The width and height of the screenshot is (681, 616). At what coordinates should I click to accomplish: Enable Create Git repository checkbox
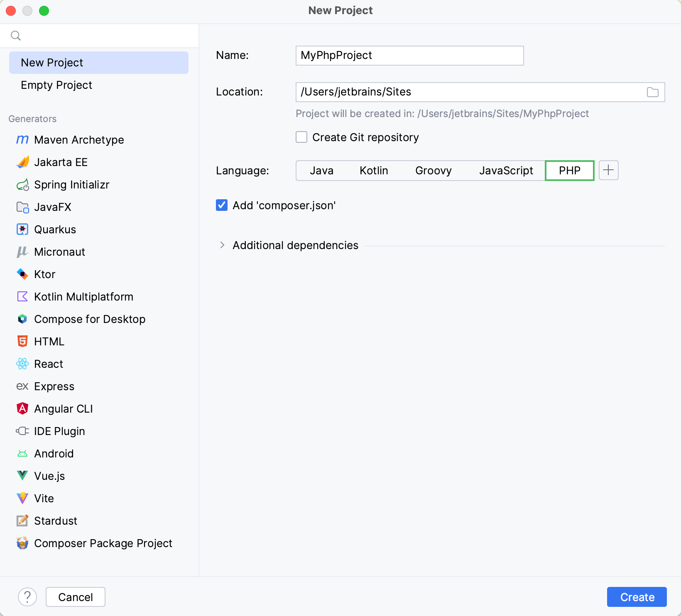click(x=301, y=137)
